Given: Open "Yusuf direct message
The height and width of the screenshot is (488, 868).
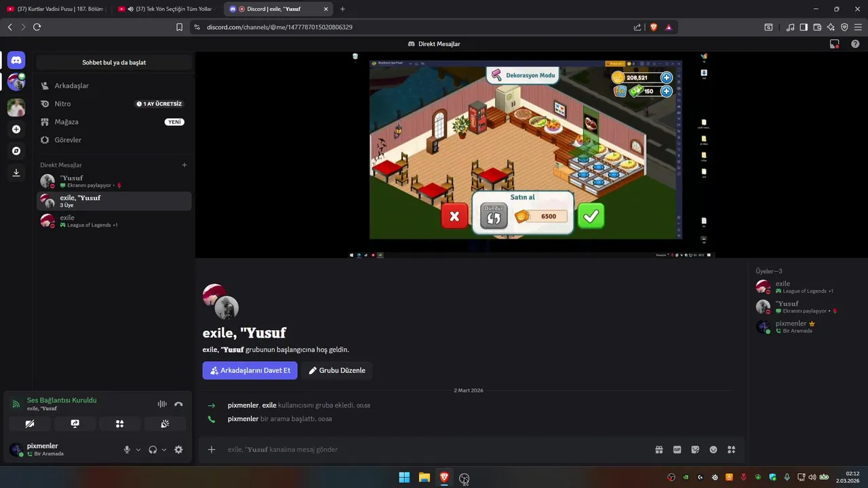Looking at the screenshot, I should tap(114, 181).
